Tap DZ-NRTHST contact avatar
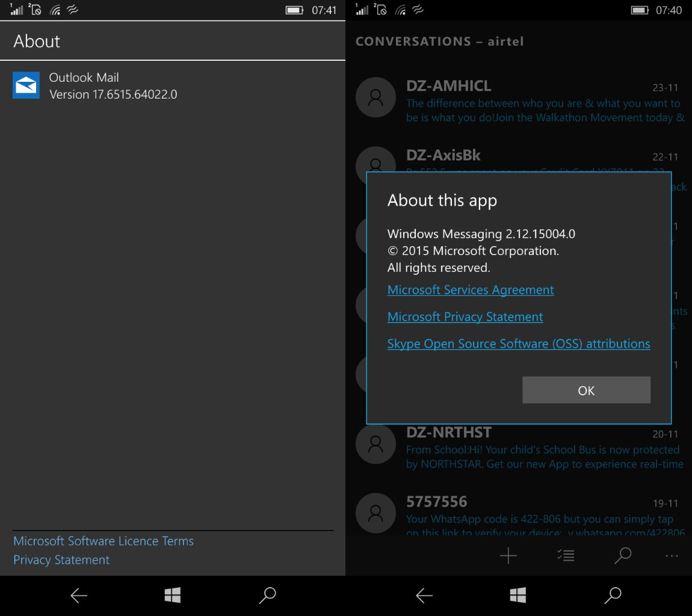Screen dimensions: 692x616 [x=375, y=444]
